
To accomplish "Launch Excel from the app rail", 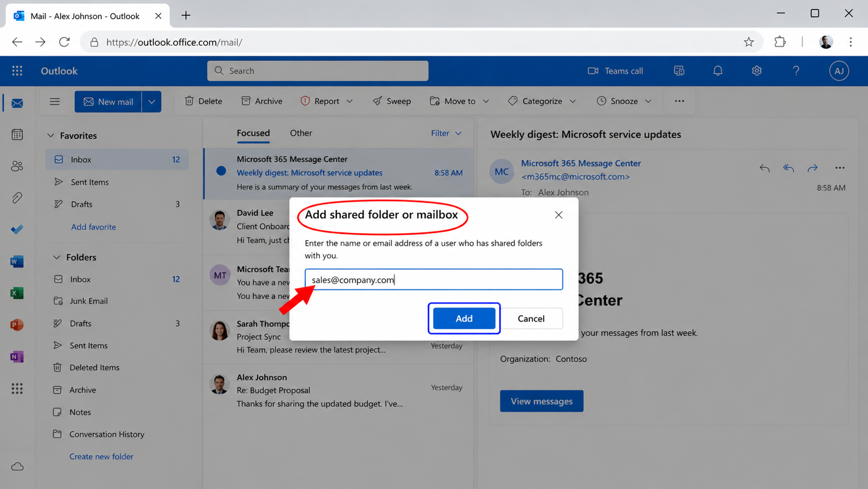I will [x=17, y=293].
